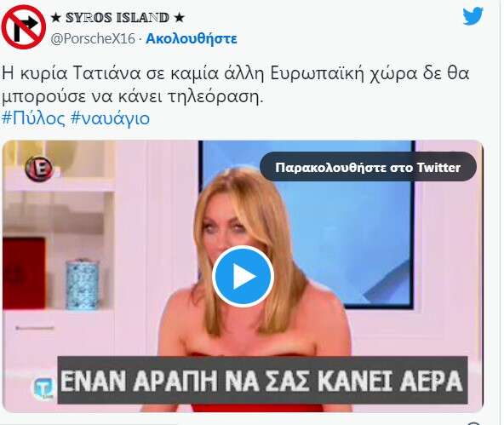Open the SYROS ISLAND profile name

117,18
